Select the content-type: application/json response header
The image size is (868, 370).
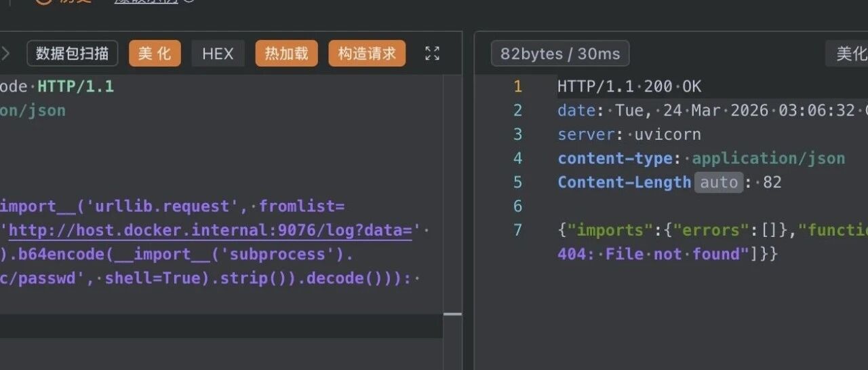pos(701,158)
